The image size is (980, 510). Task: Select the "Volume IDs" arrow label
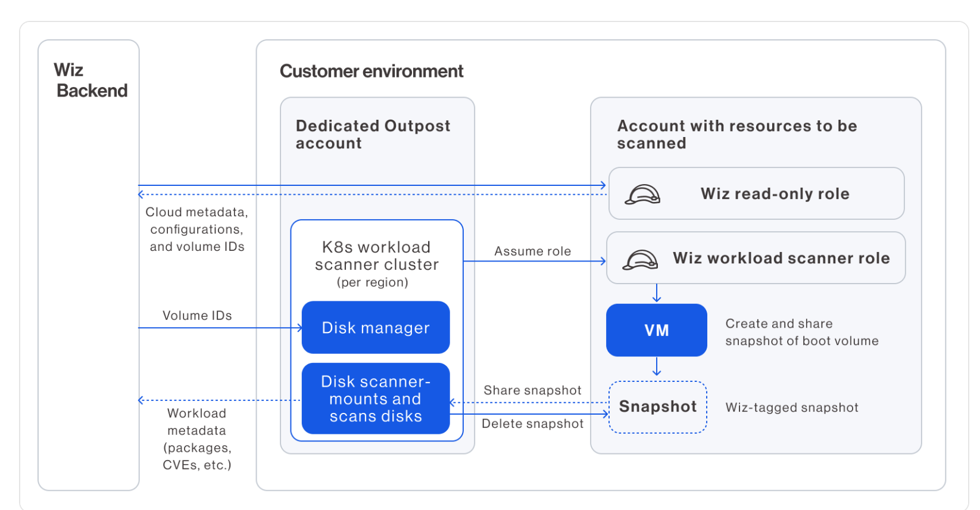[197, 316]
